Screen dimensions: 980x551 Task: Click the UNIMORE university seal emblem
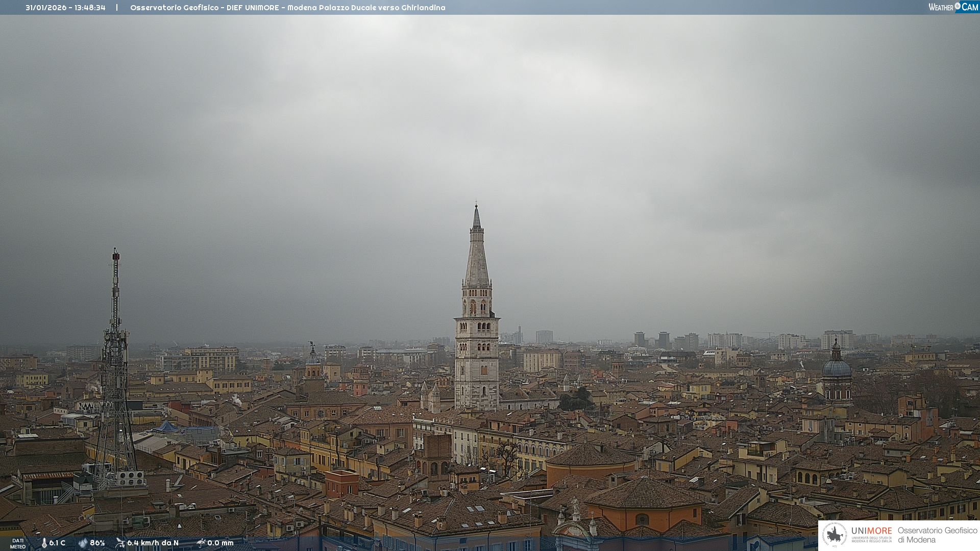pyautogui.click(x=835, y=535)
